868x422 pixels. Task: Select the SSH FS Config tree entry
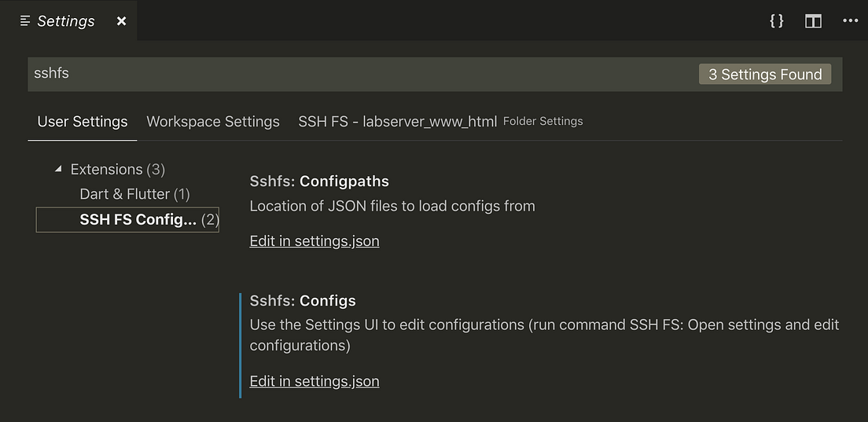click(x=138, y=219)
